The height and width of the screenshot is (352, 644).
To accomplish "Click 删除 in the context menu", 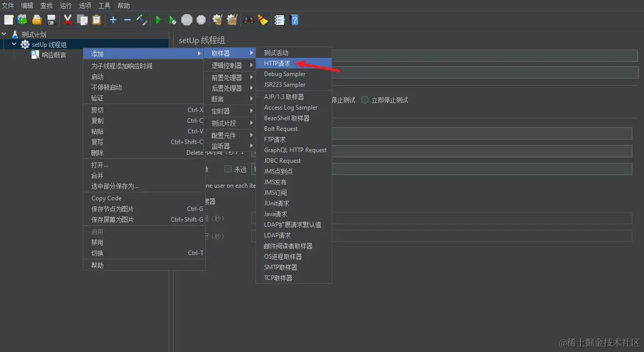I will 144,153.
